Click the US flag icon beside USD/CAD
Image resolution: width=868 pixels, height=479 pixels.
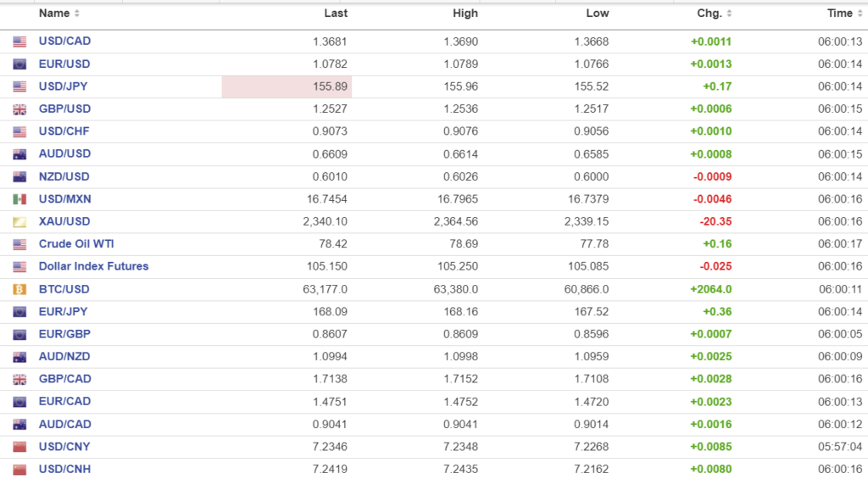(x=19, y=42)
